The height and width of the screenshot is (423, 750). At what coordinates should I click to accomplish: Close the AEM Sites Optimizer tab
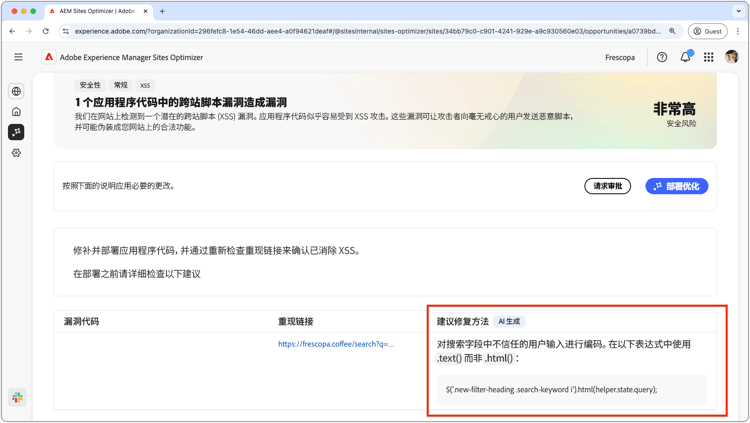click(145, 11)
